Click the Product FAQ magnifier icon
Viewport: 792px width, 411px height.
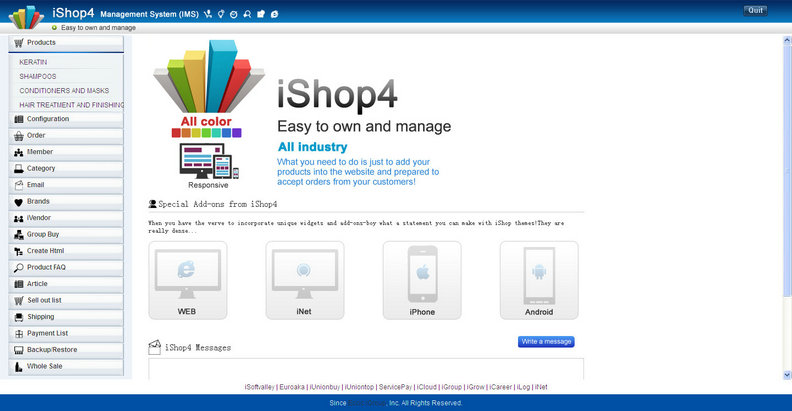click(x=19, y=267)
